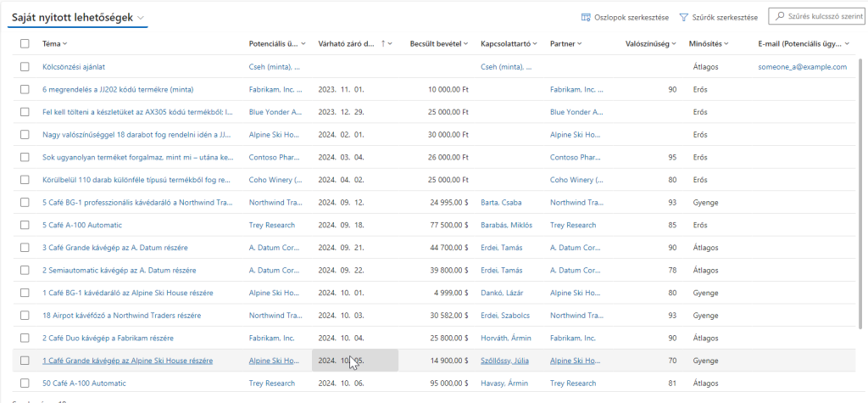Open 6 megrendelés a JJ202 kódú termékre
868x403 pixels.
[x=118, y=89]
